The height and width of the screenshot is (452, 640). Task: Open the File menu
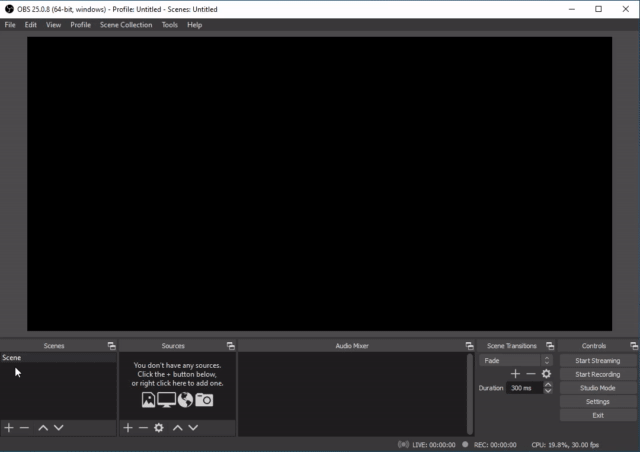click(x=10, y=25)
